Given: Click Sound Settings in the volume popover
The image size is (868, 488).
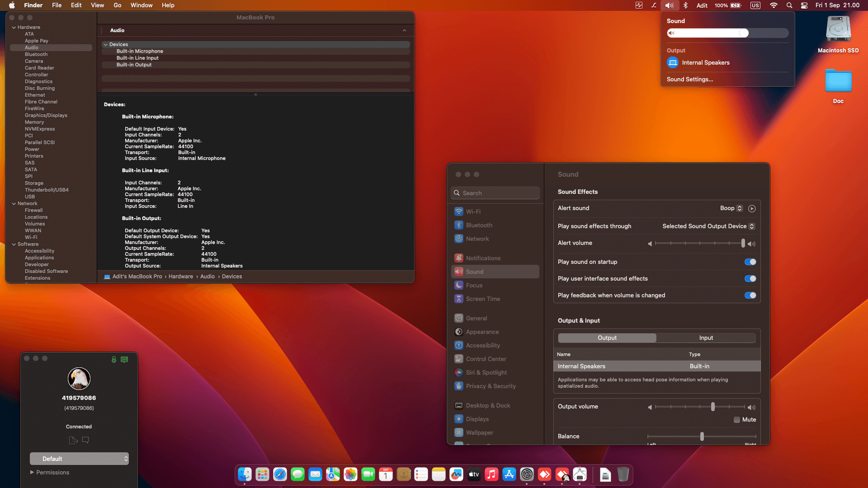Looking at the screenshot, I should (x=689, y=79).
